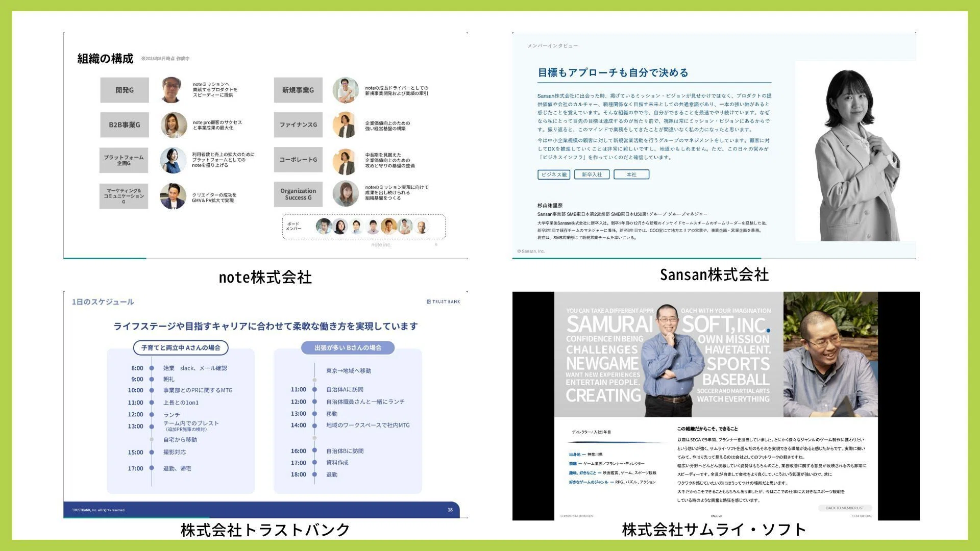Click the チーム内でのブレスト entry

[x=191, y=423]
